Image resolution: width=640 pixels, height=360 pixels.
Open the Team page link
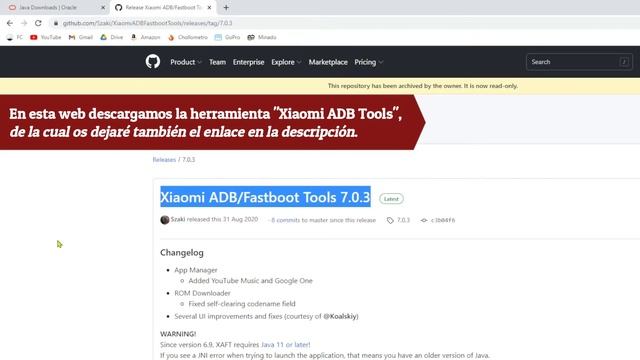pos(217,62)
